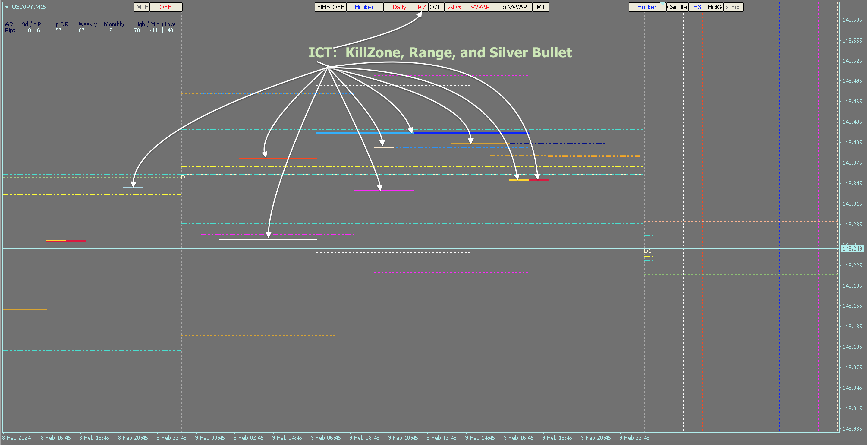
Task: Toggle the VWAP button
Action: [480, 7]
